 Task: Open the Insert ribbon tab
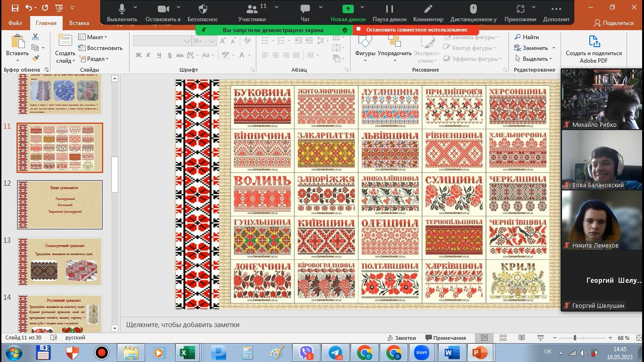pyautogui.click(x=79, y=23)
